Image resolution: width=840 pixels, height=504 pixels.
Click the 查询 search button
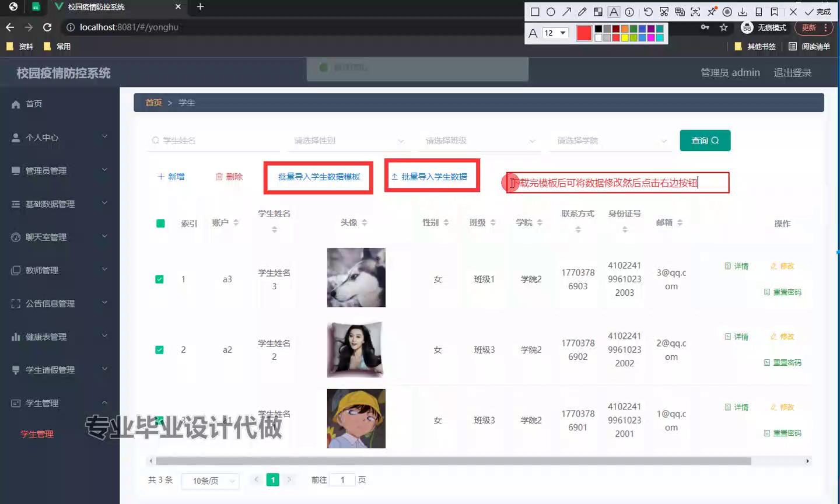click(705, 141)
